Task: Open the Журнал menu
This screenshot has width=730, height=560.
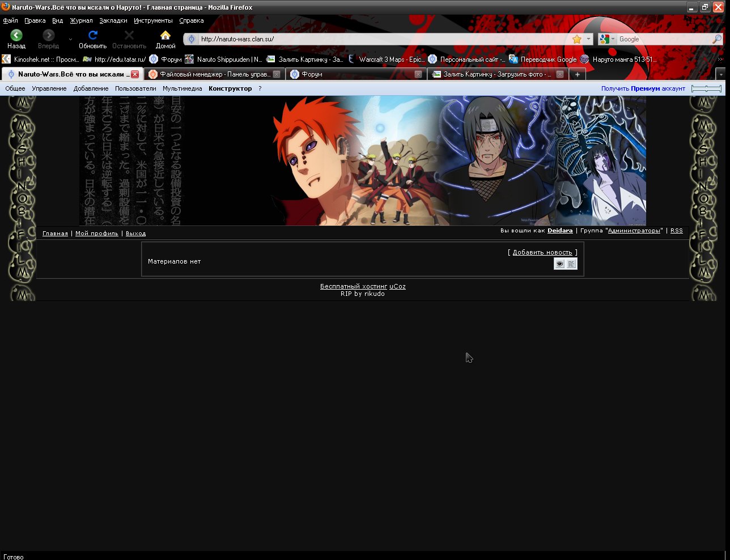Action: 81,20
